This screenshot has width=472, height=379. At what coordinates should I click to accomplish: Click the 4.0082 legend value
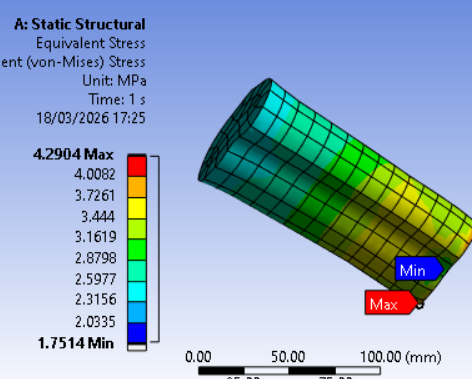[95, 174]
